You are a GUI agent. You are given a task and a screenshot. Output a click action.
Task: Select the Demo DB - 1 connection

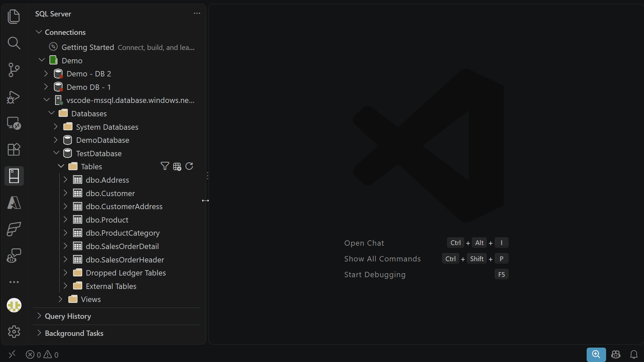(117, 87)
